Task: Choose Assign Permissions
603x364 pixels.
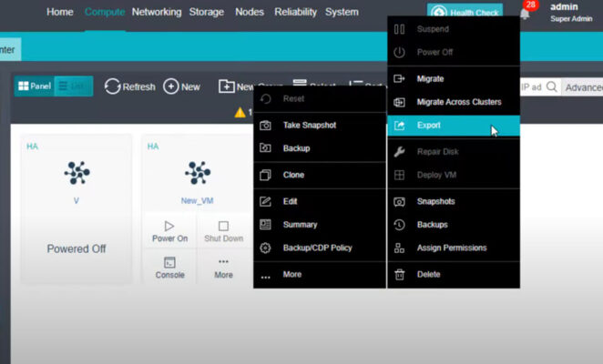Action: pyautogui.click(x=454, y=248)
